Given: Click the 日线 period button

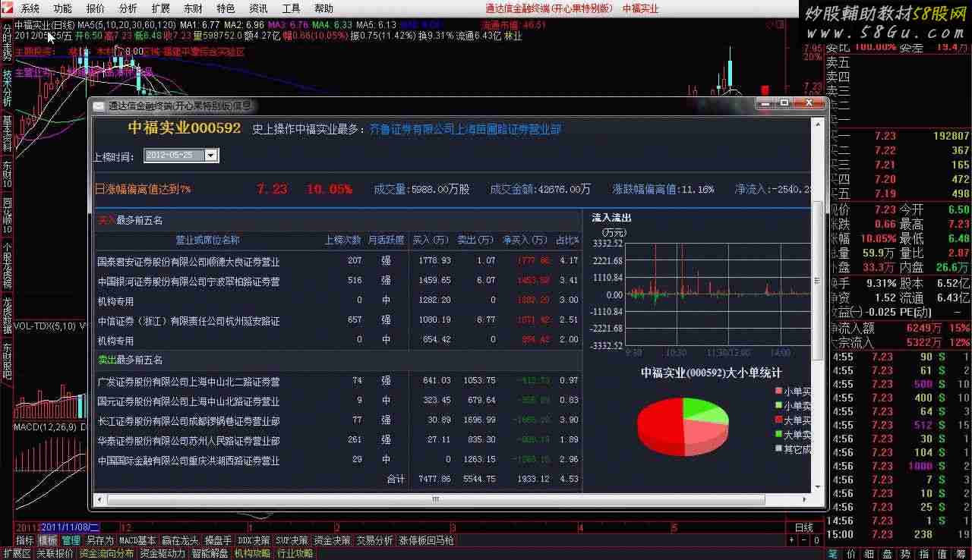Looking at the screenshot, I should coord(803,527).
